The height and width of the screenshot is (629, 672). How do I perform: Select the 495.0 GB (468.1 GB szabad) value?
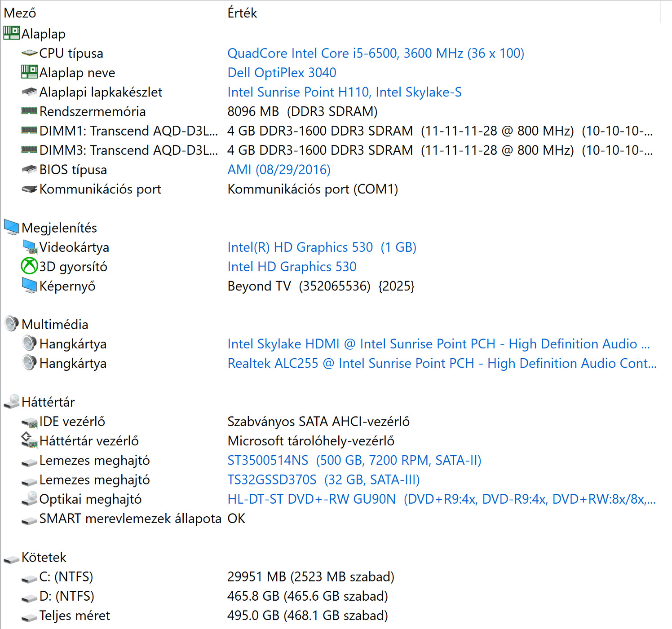(308, 615)
